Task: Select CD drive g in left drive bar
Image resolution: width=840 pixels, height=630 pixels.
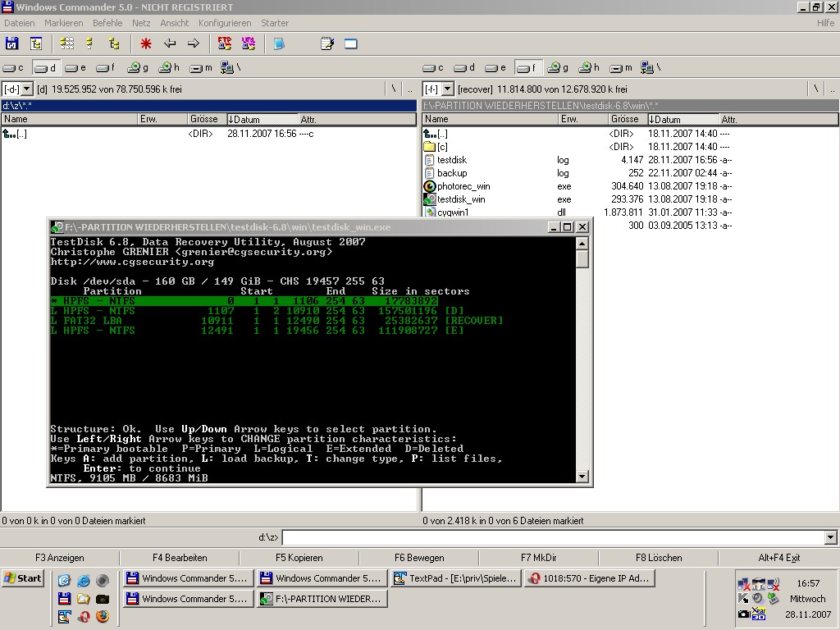Action: coord(138,67)
